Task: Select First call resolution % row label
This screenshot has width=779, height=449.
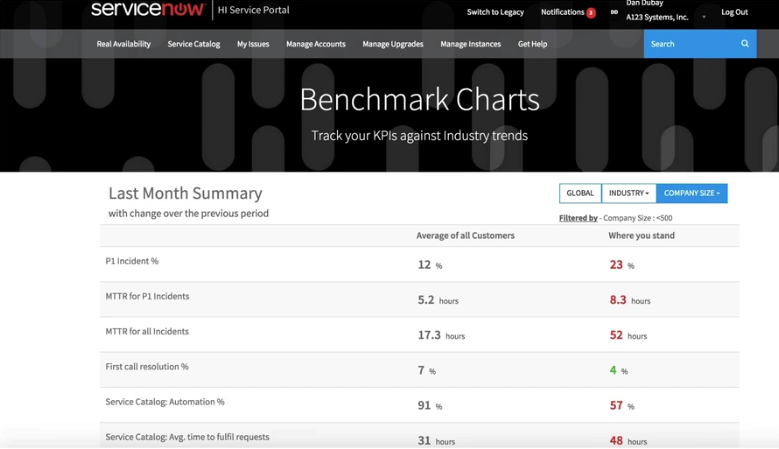Action: tap(147, 367)
